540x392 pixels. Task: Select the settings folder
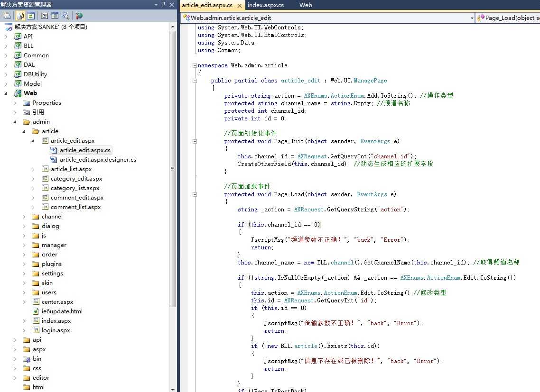click(x=52, y=273)
